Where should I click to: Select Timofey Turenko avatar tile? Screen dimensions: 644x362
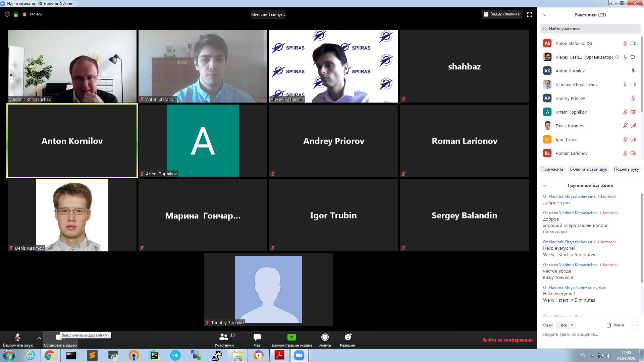(x=268, y=290)
